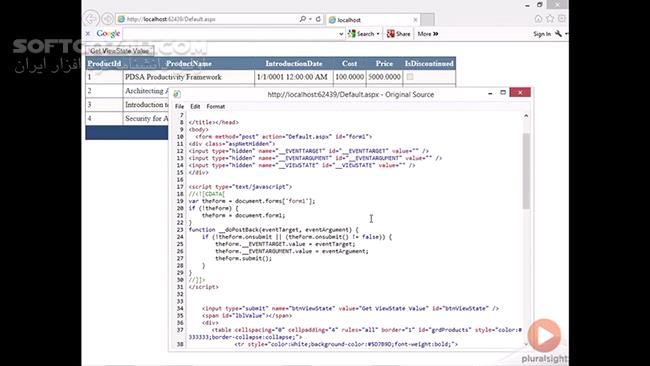Click the line function __doPostBack in source
The width and height of the screenshot is (650, 366).
(x=274, y=230)
